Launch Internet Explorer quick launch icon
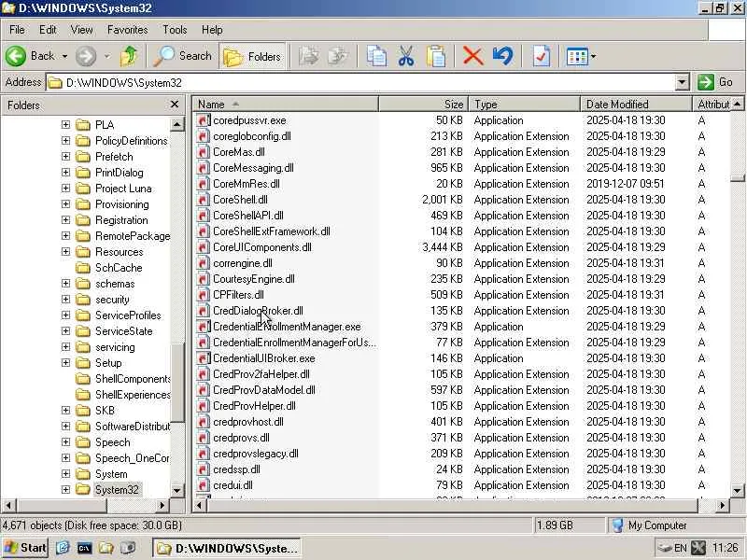Viewport: 747px width, 560px height. (63, 548)
